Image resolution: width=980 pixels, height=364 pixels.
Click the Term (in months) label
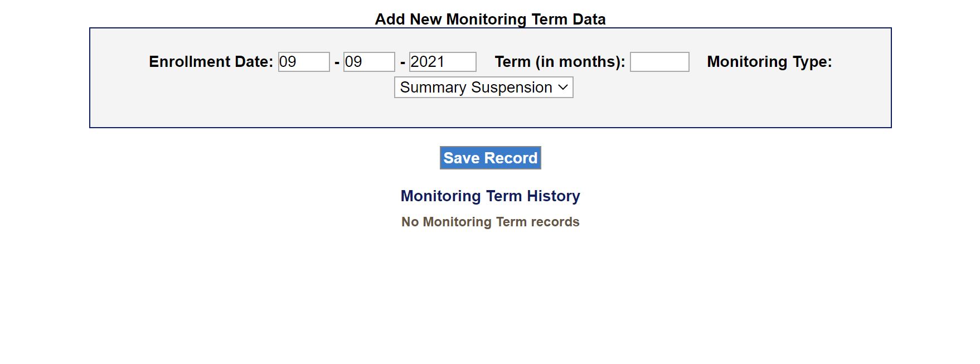pyautogui.click(x=560, y=62)
